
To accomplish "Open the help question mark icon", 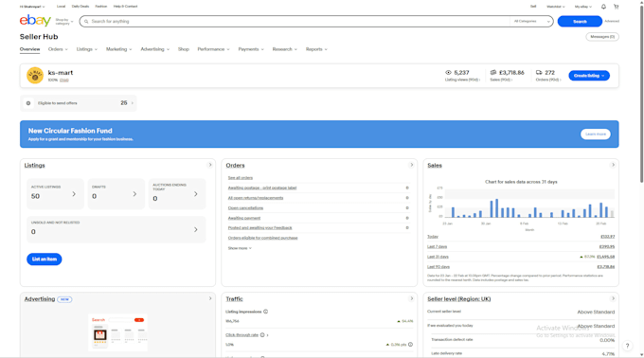I will coord(627,346).
